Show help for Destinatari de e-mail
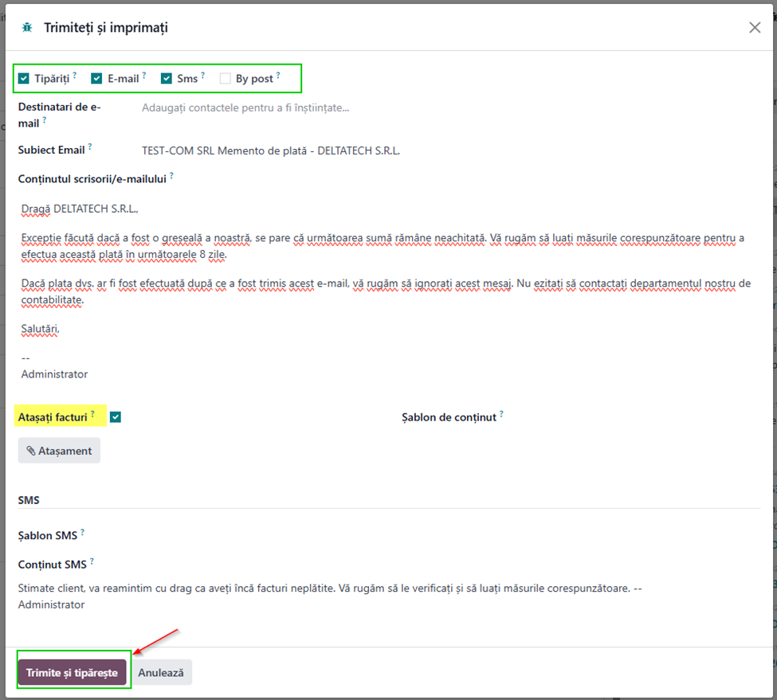777x700 pixels. coord(45,119)
